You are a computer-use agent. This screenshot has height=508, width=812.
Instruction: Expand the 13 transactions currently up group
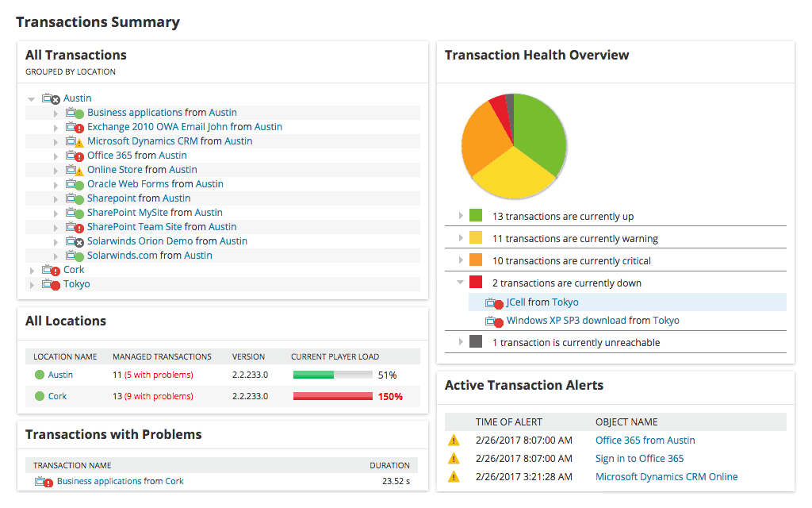[x=462, y=215]
